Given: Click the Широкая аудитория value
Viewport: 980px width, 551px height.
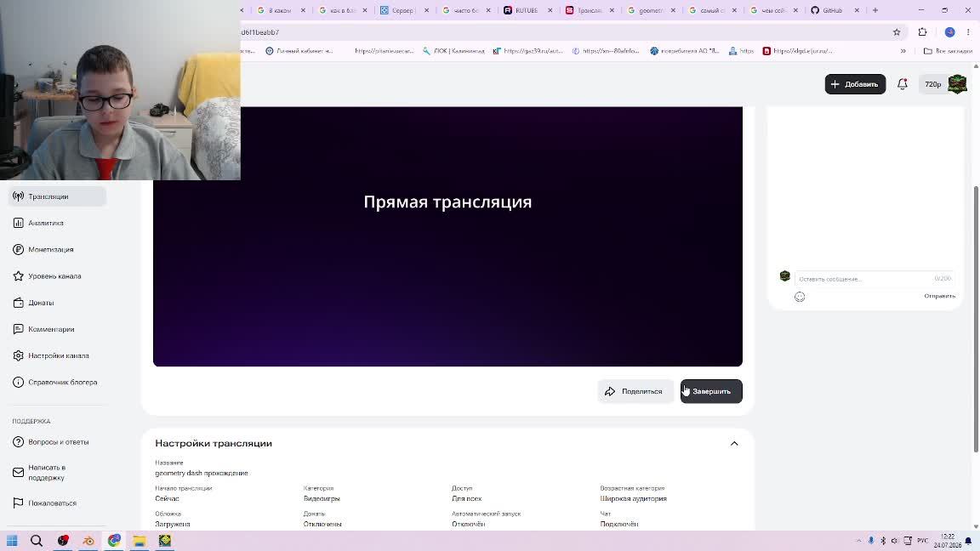Looking at the screenshot, I should point(633,498).
